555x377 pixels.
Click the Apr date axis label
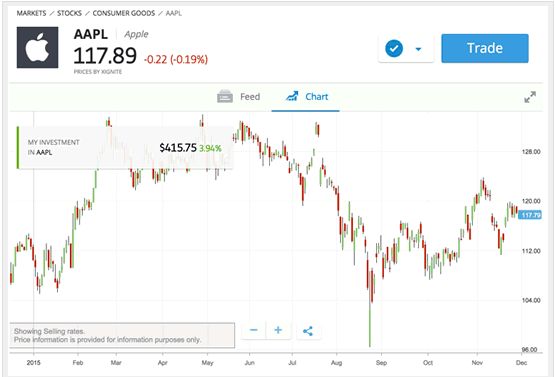pos(162,363)
